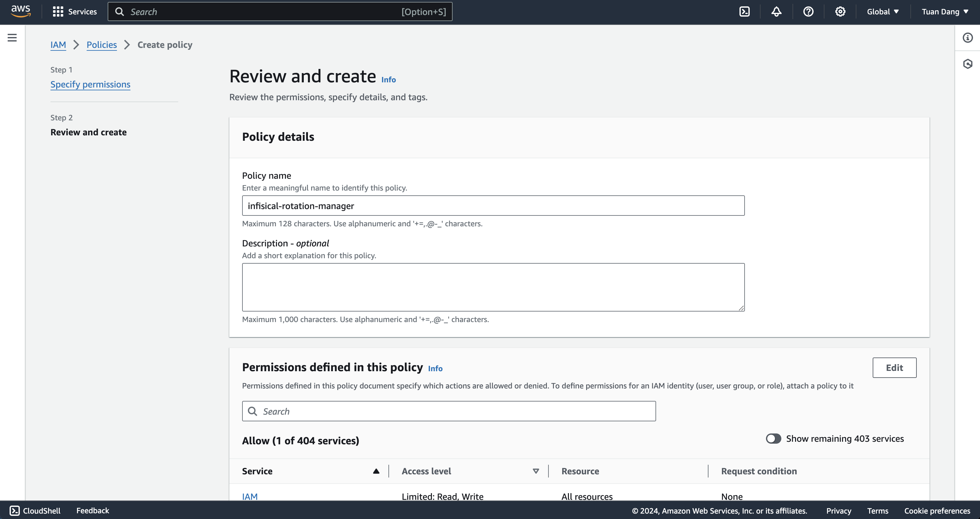Click the AWS logo home icon
980x519 pixels.
click(20, 11)
